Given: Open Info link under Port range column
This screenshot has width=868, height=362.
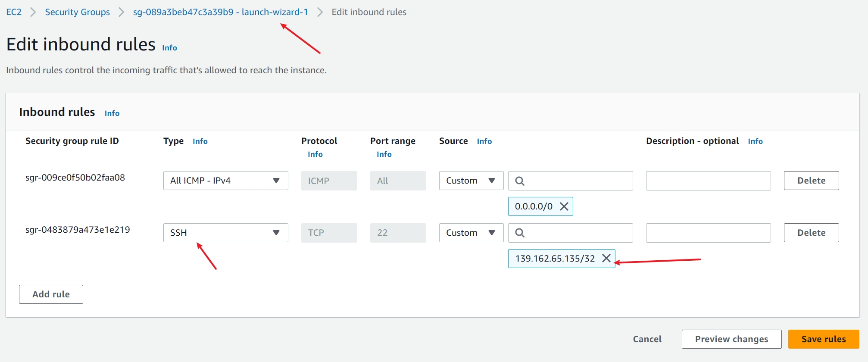Looking at the screenshot, I should [x=384, y=154].
